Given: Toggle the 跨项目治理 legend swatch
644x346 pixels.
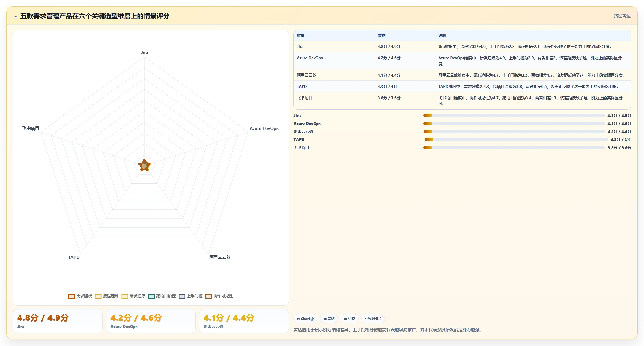Looking at the screenshot, I should click(x=151, y=296).
